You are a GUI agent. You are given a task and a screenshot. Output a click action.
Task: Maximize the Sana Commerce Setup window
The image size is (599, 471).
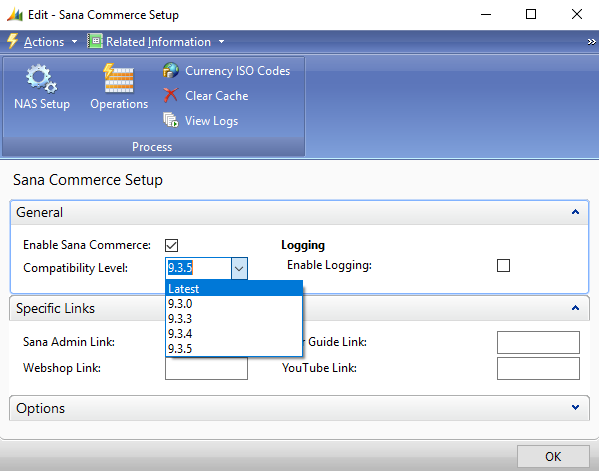click(x=531, y=15)
